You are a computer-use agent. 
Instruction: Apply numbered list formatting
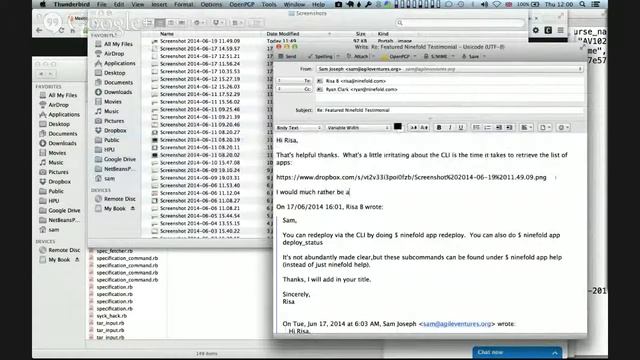click(x=487, y=128)
